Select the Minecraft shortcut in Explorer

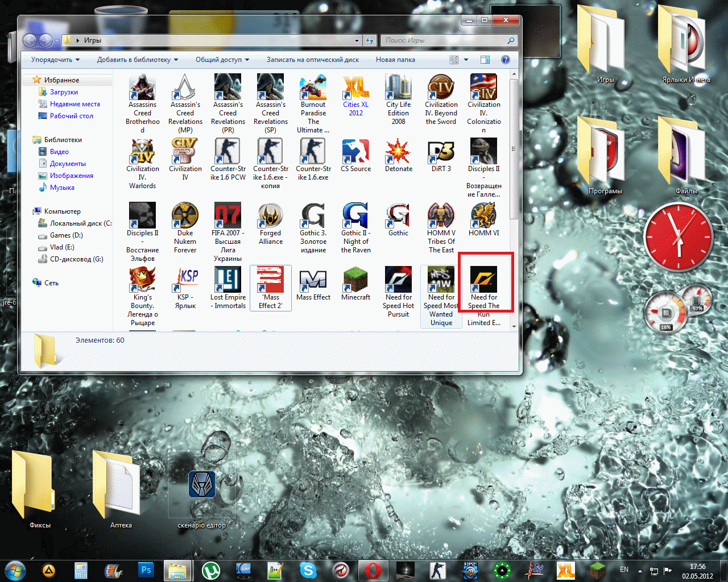click(355, 284)
